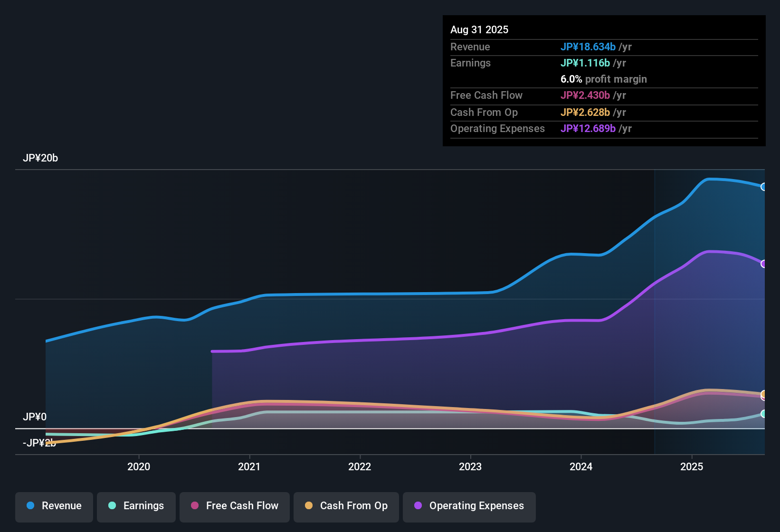Screen dimensions: 780x532
Task: Click the teal Earnings legend dot icon
Action: 113,506
